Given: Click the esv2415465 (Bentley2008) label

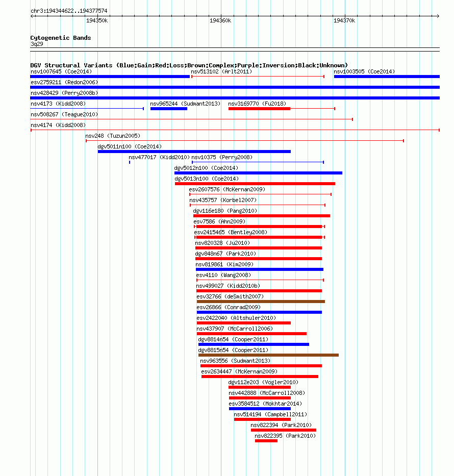Looking at the screenshot, I should coord(231,232).
